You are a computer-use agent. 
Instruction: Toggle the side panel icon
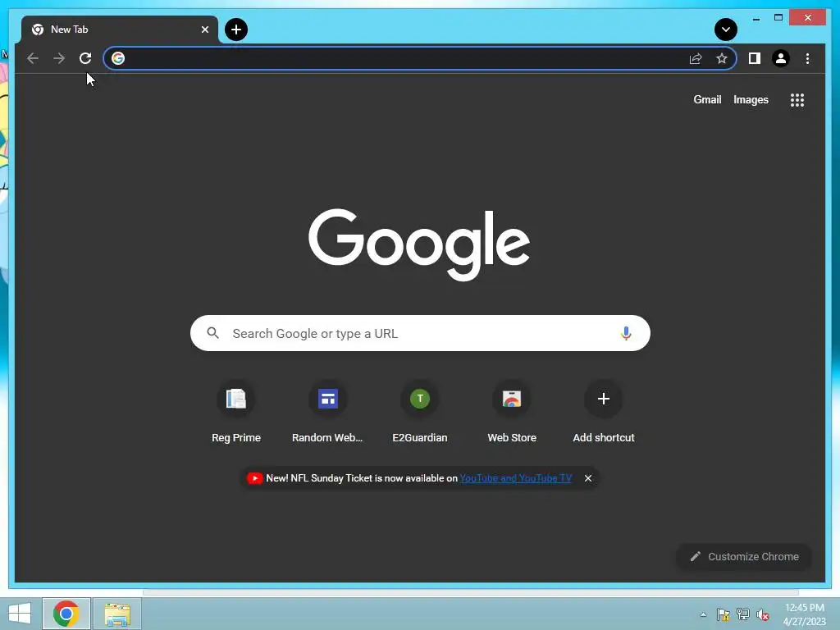coord(755,58)
